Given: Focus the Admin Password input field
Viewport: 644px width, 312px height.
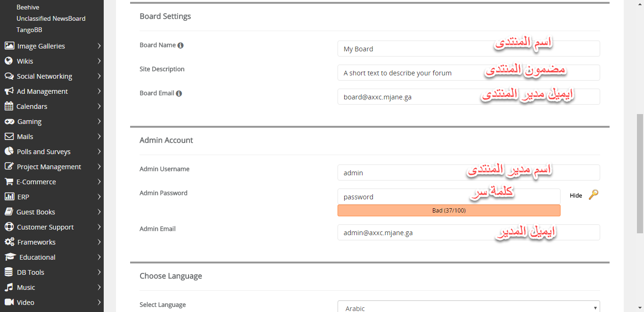Looking at the screenshot, I should click(449, 197).
